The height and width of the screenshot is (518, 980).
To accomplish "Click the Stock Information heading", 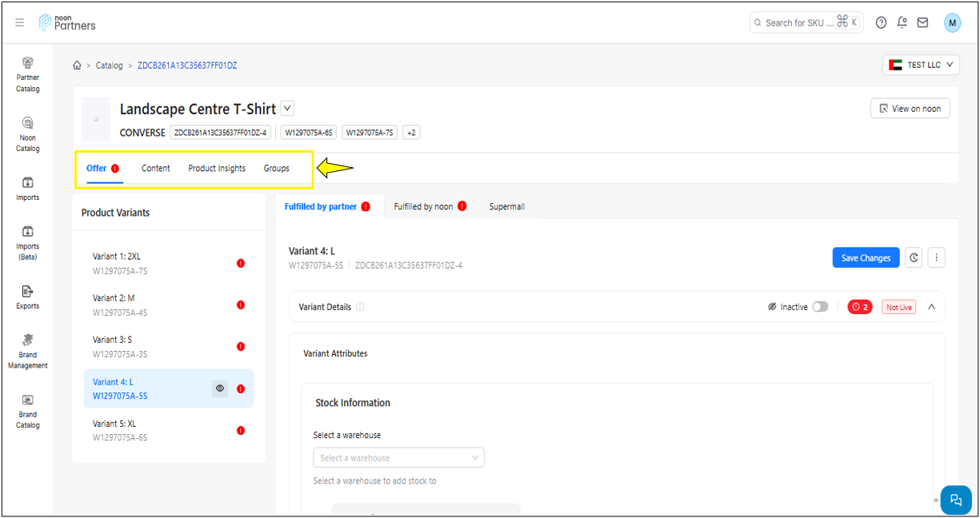I will (x=353, y=403).
